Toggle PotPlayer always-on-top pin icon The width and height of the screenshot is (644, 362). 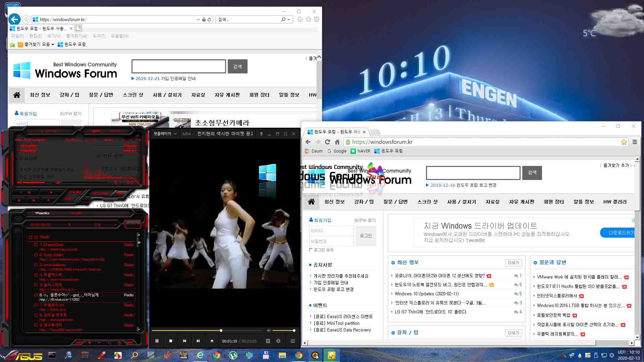(261, 134)
